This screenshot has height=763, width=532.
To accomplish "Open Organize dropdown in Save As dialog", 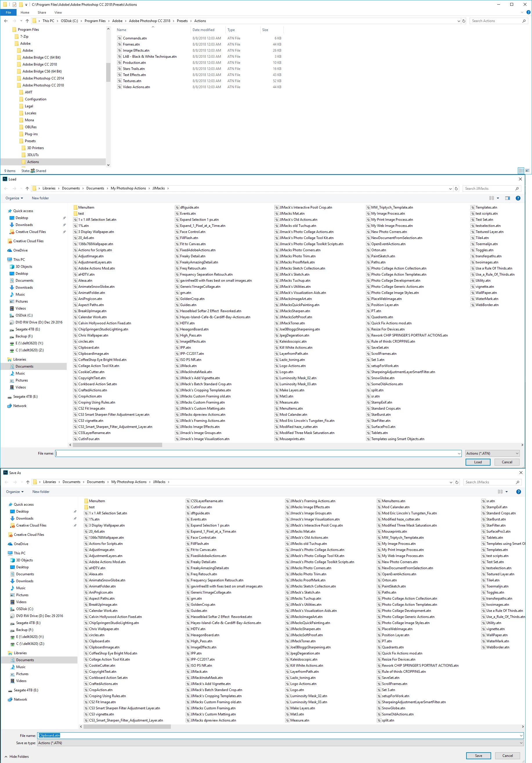I will point(15,492).
